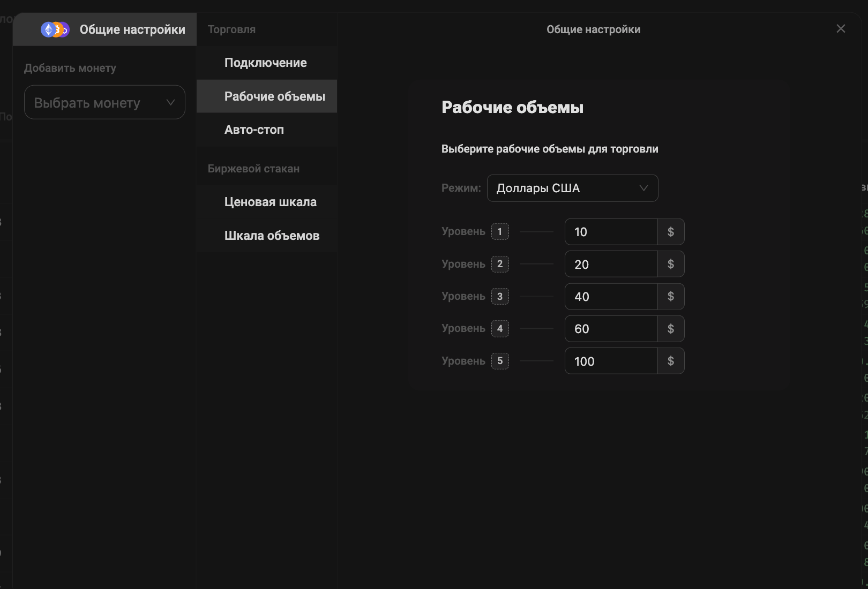Click the level 4 key badge
868x589 pixels.
click(500, 328)
